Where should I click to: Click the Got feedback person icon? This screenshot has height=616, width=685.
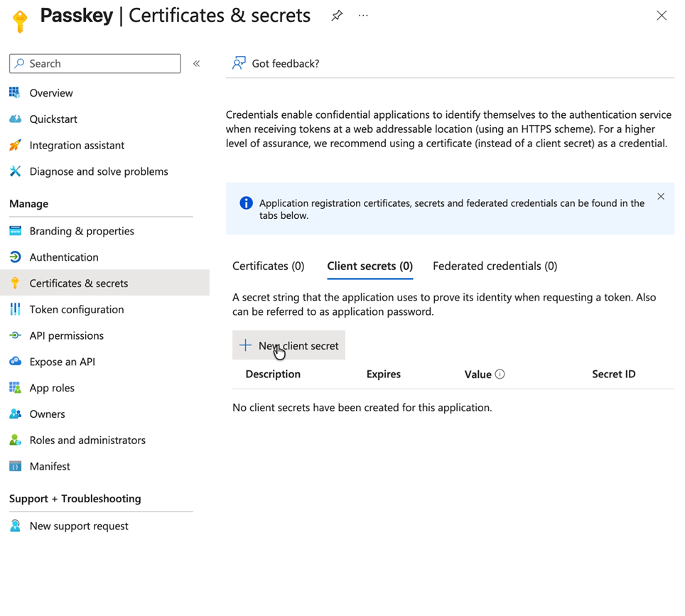click(x=239, y=64)
